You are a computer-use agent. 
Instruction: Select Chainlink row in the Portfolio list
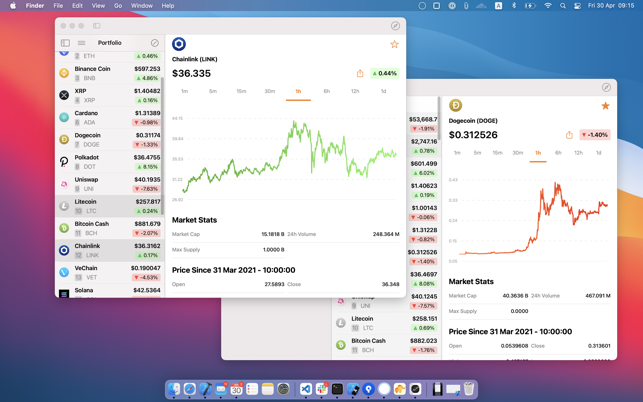(x=110, y=251)
